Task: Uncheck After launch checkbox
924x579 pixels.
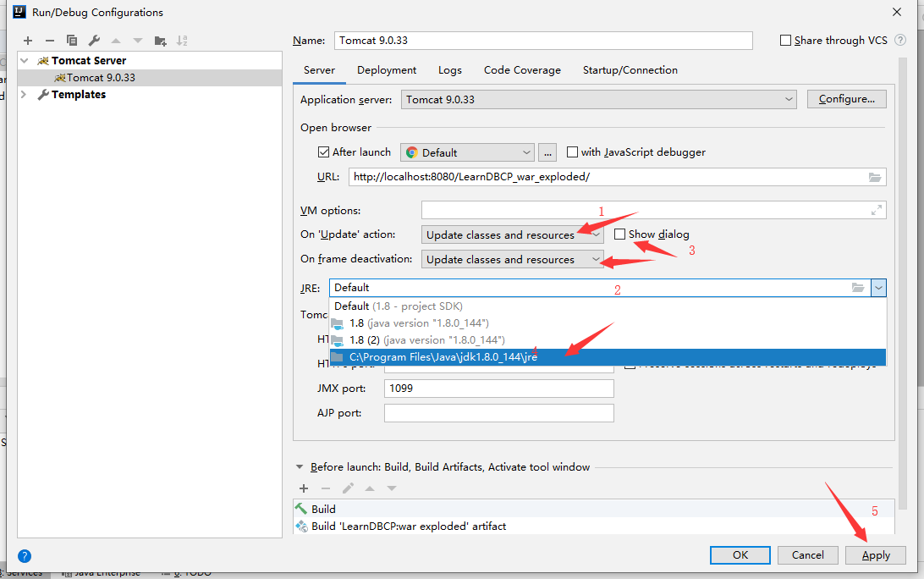Action: point(323,152)
